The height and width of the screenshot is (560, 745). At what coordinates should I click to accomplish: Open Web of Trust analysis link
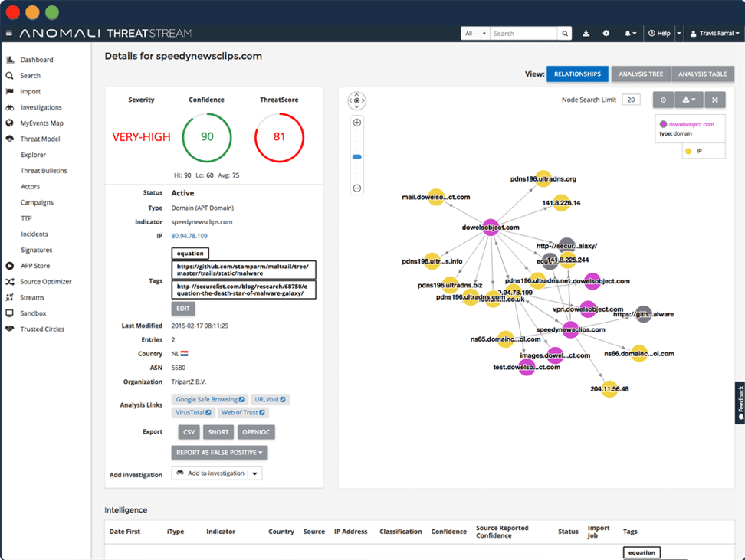[243, 413]
